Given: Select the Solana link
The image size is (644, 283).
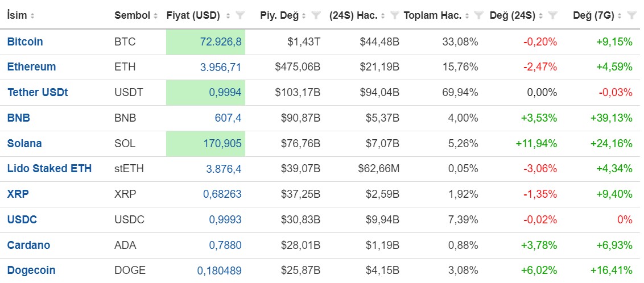Looking at the screenshot, I should [24, 143].
